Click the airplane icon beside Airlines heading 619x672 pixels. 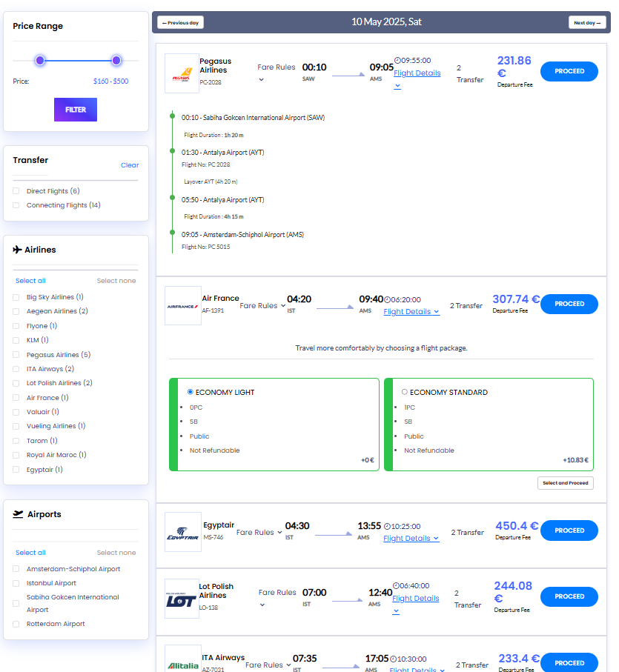(17, 250)
